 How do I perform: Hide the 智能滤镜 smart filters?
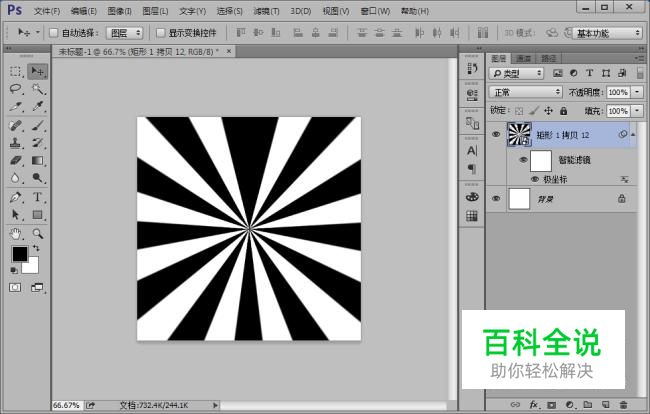coord(523,160)
